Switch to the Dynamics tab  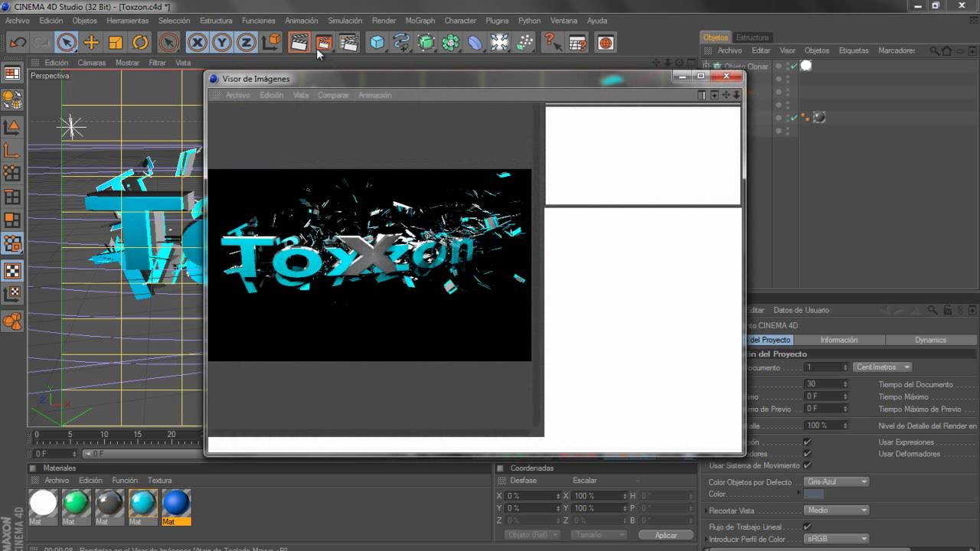930,340
